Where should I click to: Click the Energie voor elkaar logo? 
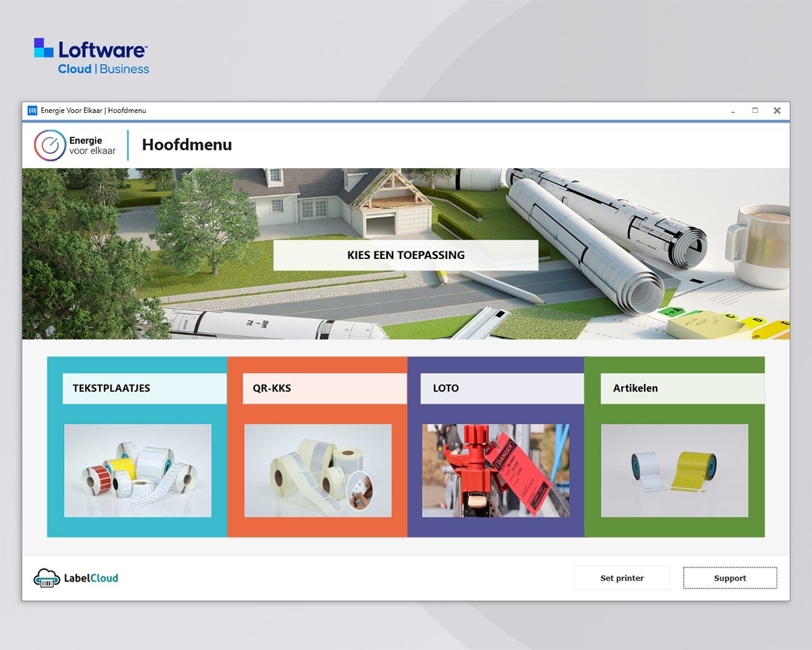pos(75,145)
